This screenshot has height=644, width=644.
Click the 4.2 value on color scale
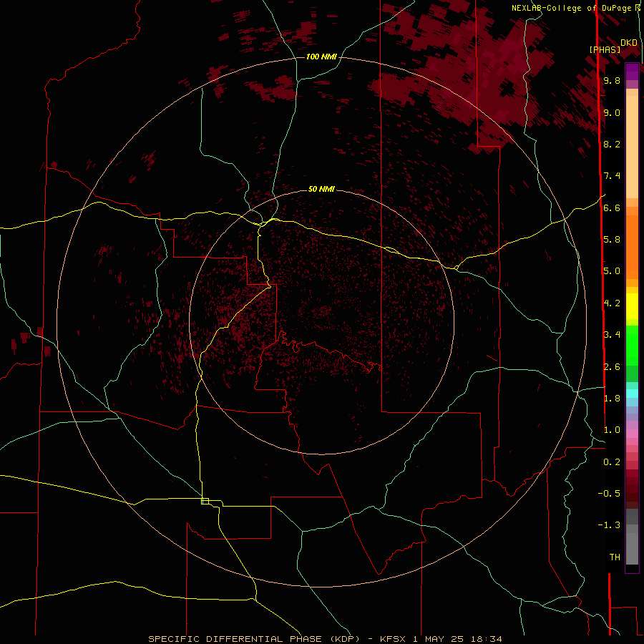point(612,303)
